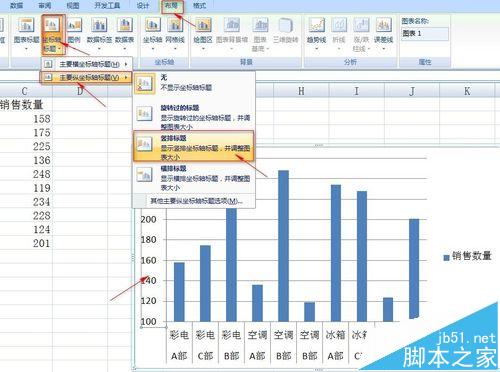Select column J header
This screenshot has width=500, height=372.
[412, 91]
